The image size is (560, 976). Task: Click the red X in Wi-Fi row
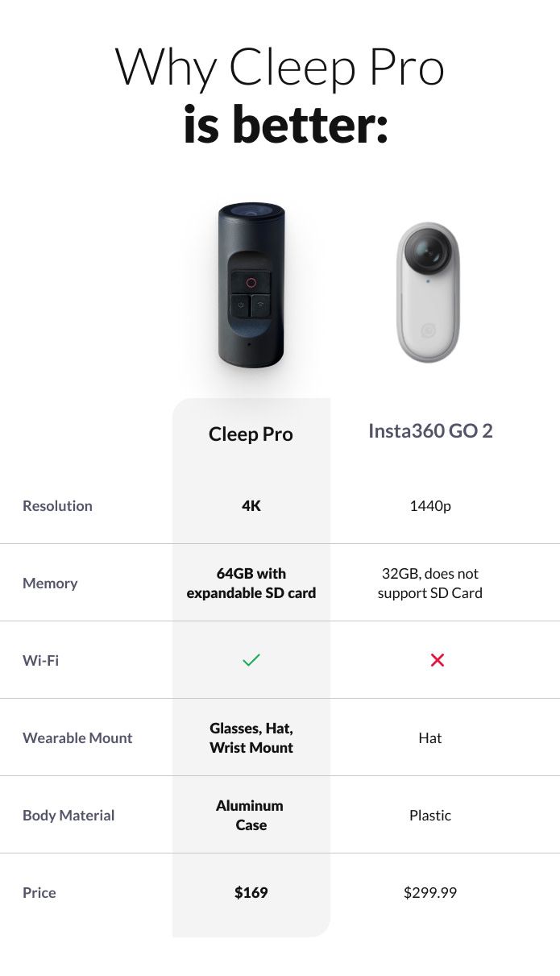click(x=438, y=660)
